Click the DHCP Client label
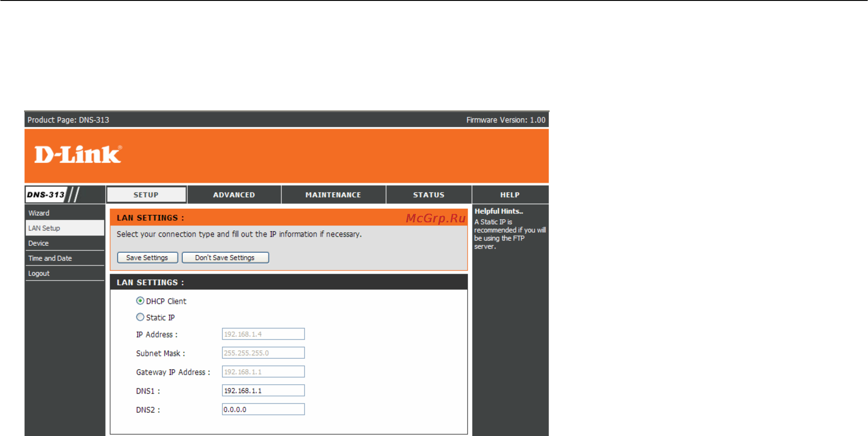This screenshot has height=436, width=868. click(166, 301)
